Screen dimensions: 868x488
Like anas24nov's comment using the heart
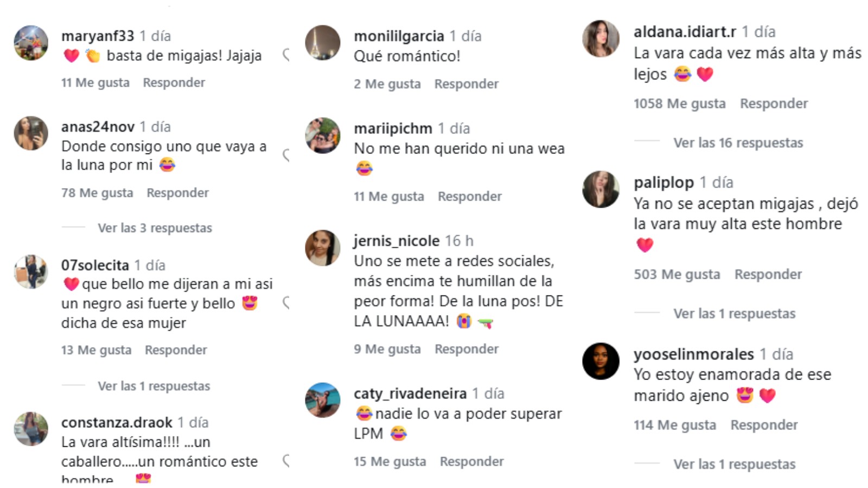point(286,156)
